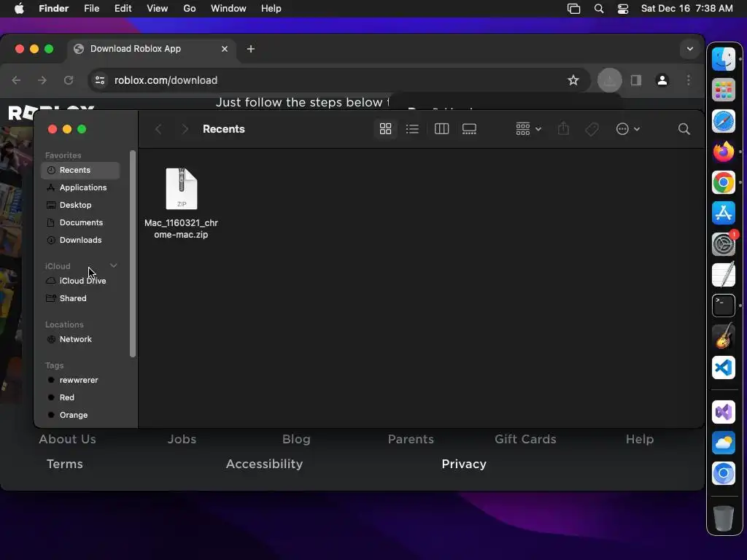Go forward in the Finder window
The height and width of the screenshot is (560, 747).
[185, 129]
